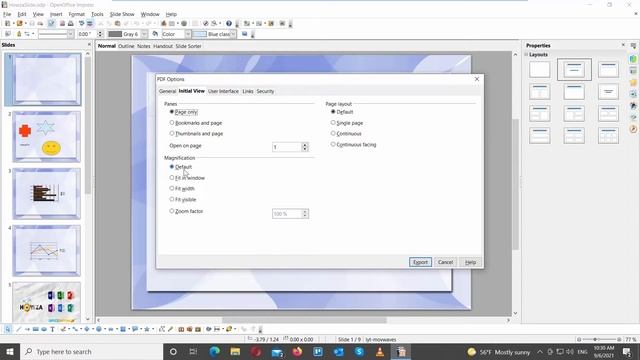Click the Zoom magnifier toolbar icon
Image resolution: width=640 pixels, height=360 pixels.
click(x=214, y=24)
